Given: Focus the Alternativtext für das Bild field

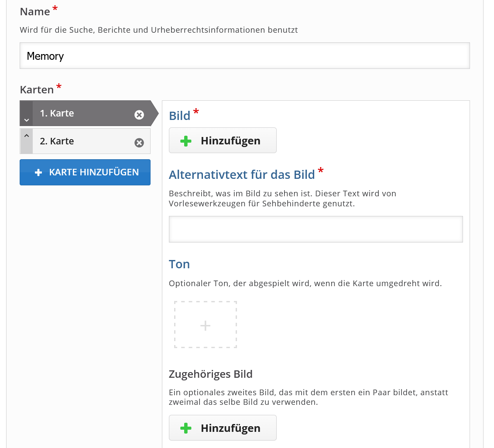Looking at the screenshot, I should [316, 229].
